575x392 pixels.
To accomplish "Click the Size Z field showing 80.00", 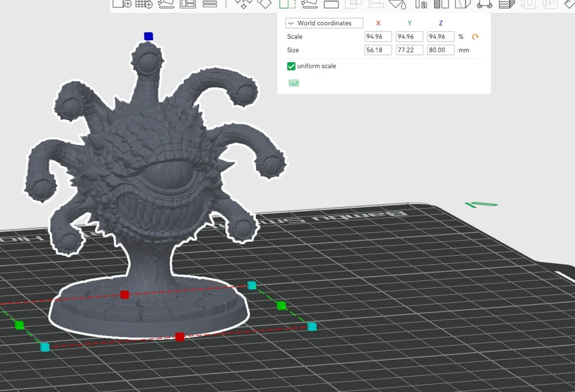I will coord(441,50).
